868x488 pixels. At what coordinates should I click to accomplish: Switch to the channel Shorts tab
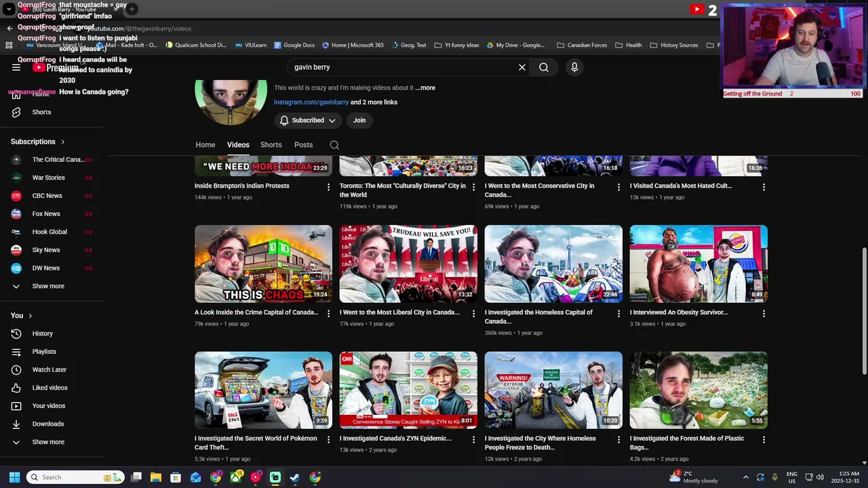[271, 145]
